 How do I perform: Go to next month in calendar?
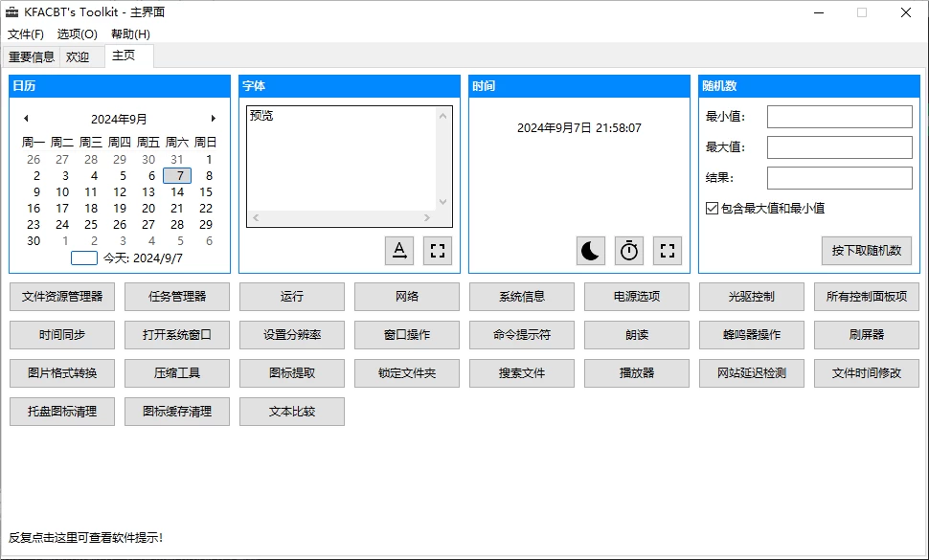pyautogui.click(x=213, y=119)
